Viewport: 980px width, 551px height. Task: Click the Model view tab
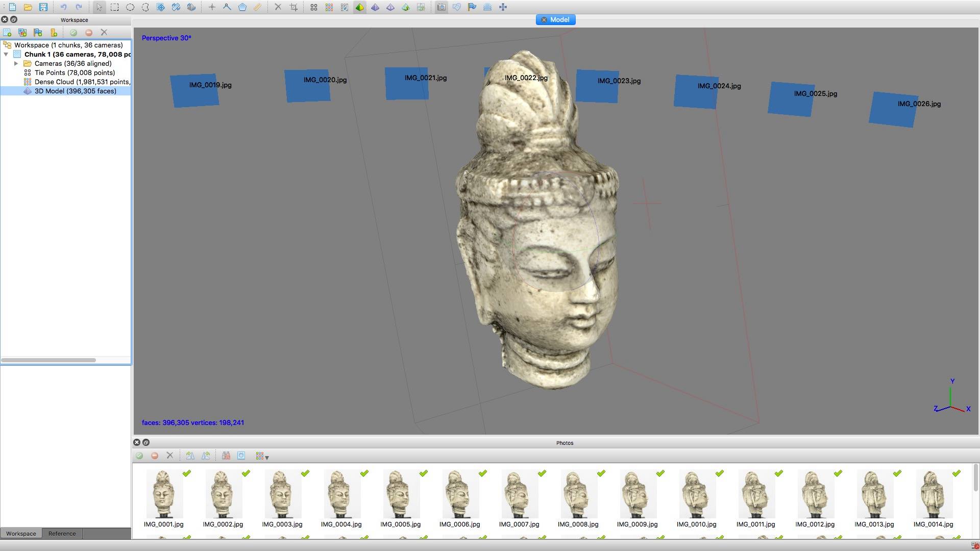556,19
